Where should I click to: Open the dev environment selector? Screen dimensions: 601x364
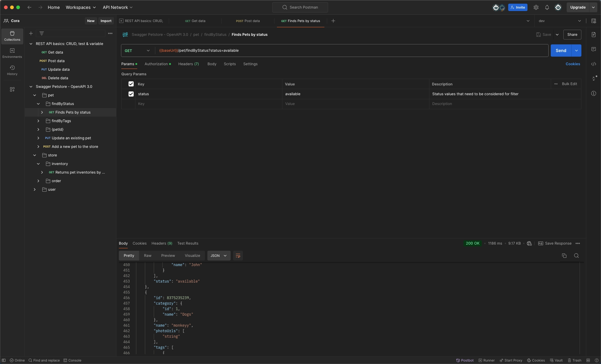pos(560,21)
